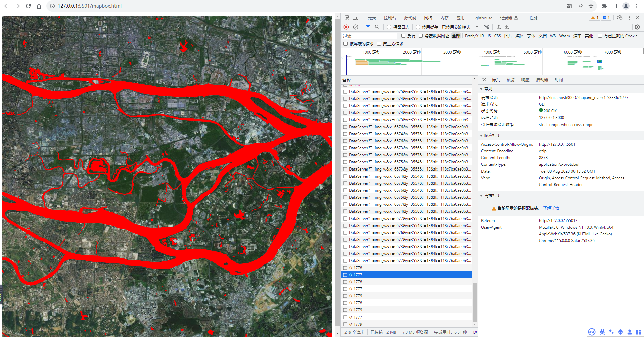The height and width of the screenshot is (337, 644).
Task: Enable the 保留日志 checkbox
Action: [389, 27]
